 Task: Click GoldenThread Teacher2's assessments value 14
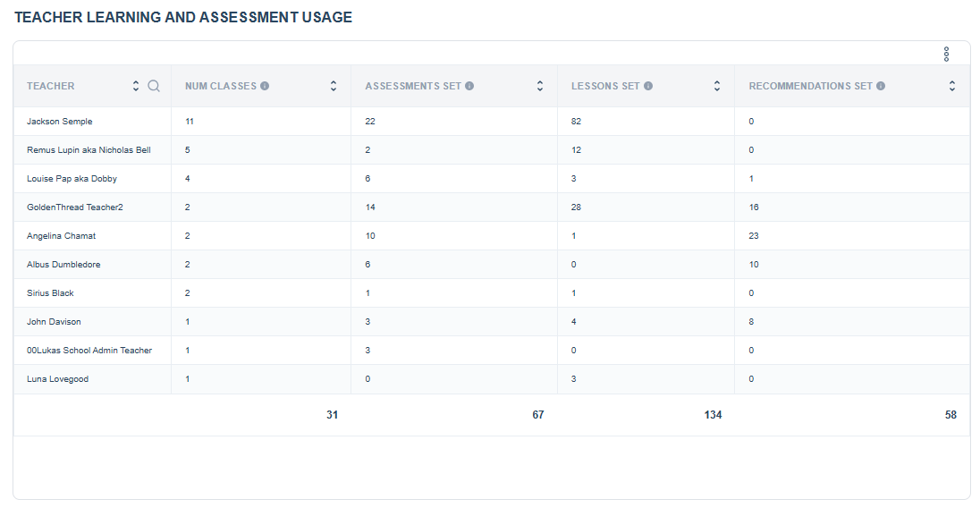click(370, 207)
